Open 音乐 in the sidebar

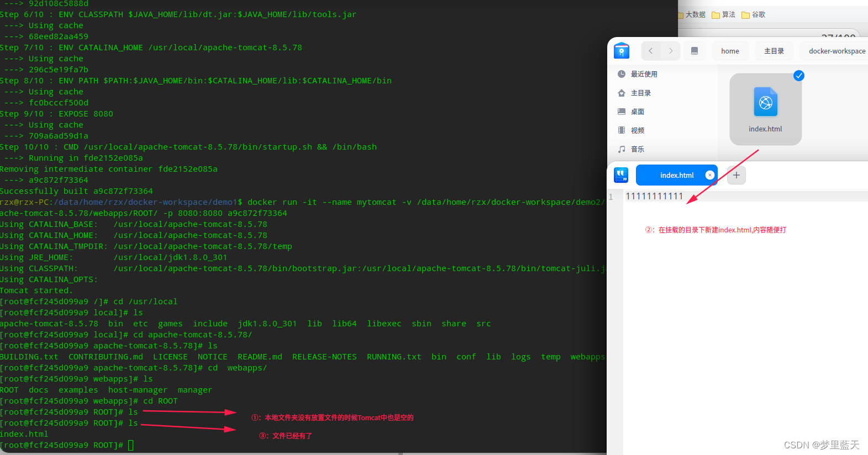tap(638, 149)
